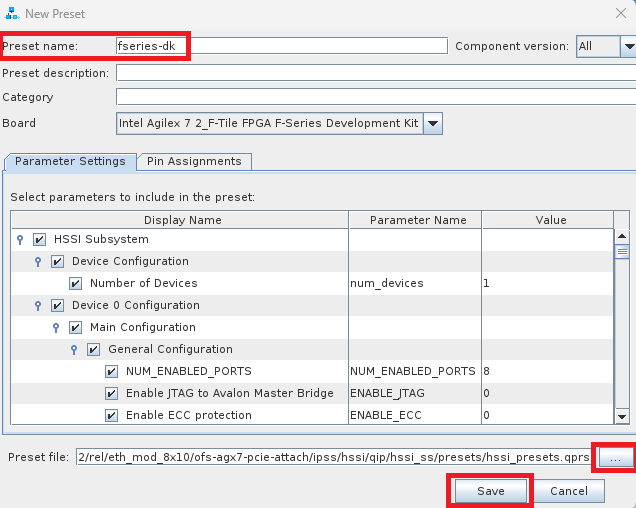This screenshot has height=508, width=636.
Task: Collapse the Device 0 Configuration node
Action: click(38, 306)
